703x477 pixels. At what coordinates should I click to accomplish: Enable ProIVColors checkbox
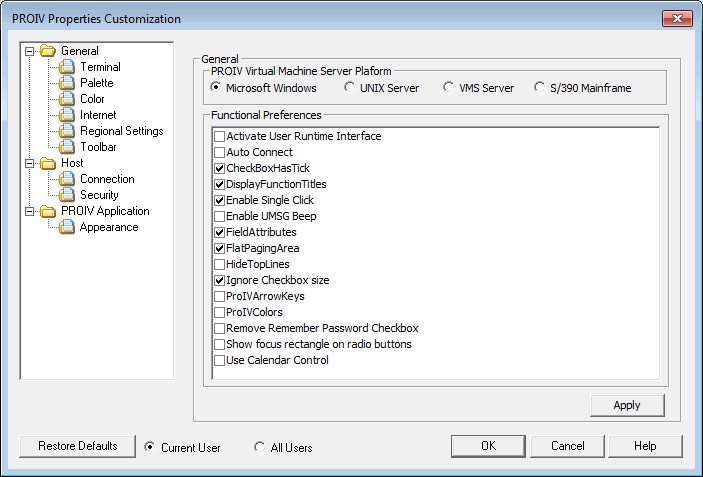click(219, 312)
